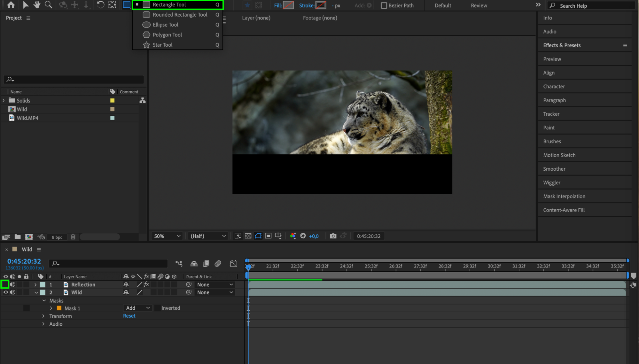Click the Fill color swatch
This screenshot has width=639, height=364.
coord(288,5)
